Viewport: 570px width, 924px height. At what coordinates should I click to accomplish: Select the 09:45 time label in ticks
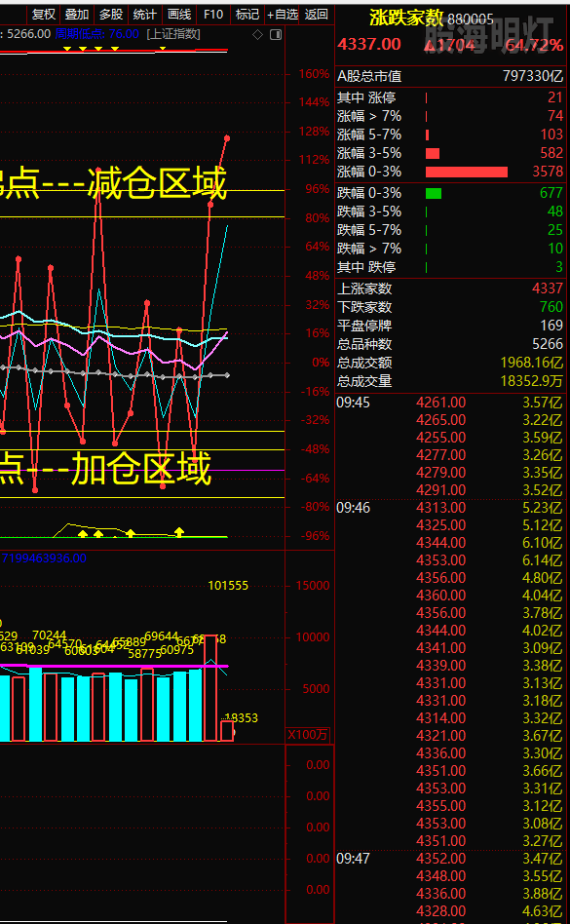pyautogui.click(x=354, y=403)
